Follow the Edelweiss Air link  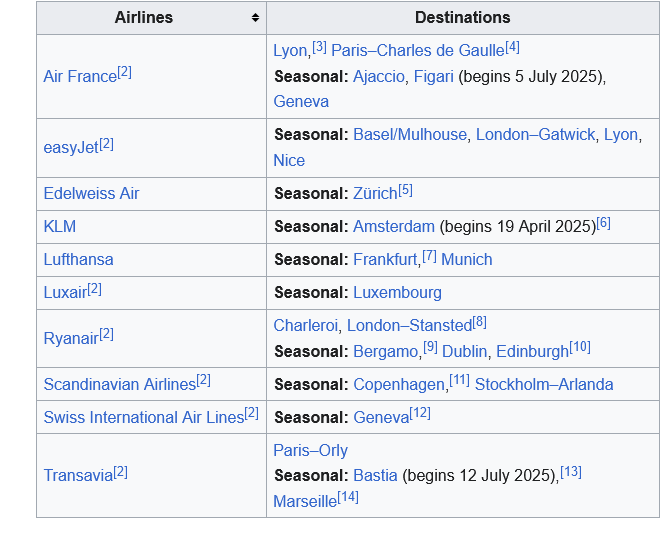(91, 194)
